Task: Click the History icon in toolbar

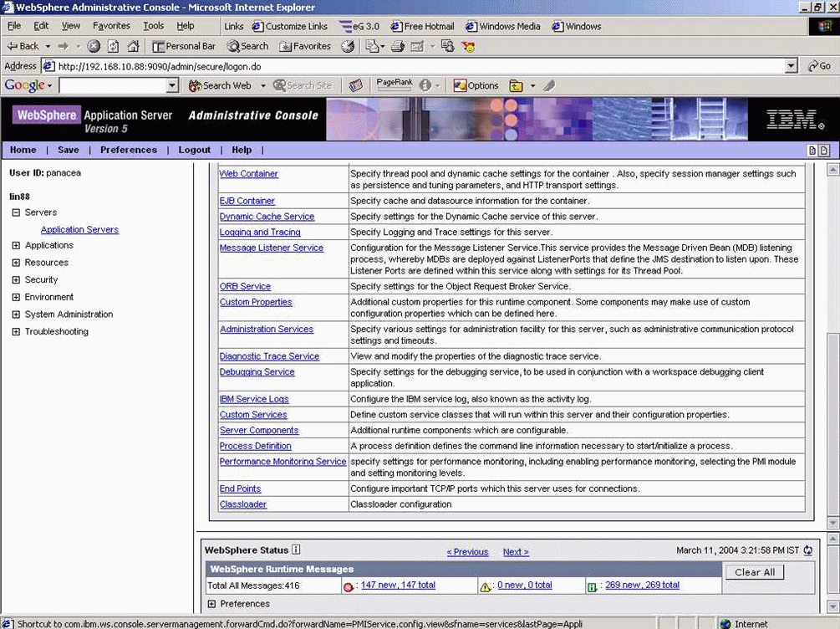Action: point(348,46)
